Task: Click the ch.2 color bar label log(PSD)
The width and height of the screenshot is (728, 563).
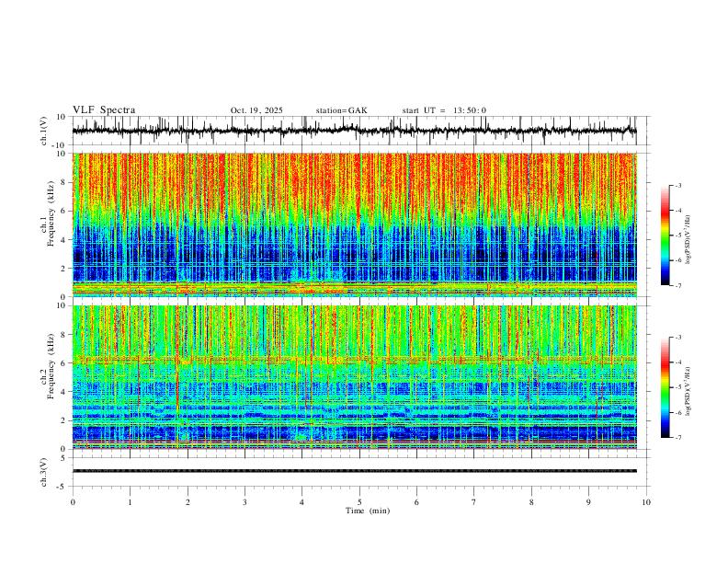Action: click(x=688, y=392)
